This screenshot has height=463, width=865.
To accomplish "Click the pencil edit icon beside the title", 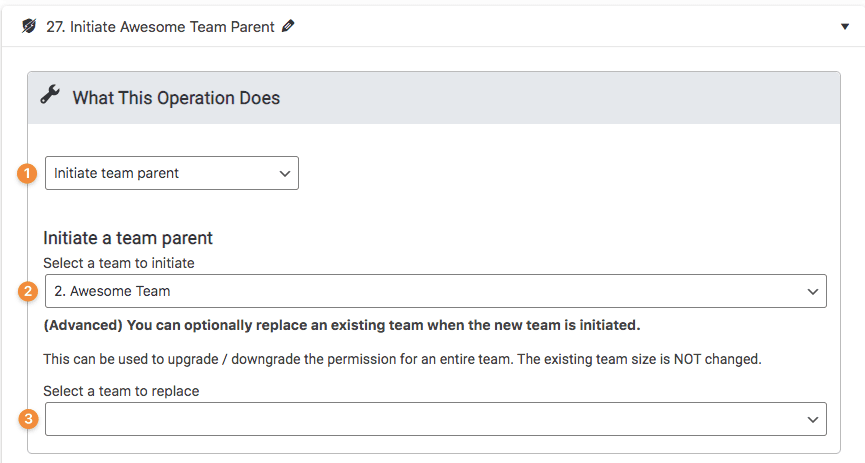I will tap(289, 27).
